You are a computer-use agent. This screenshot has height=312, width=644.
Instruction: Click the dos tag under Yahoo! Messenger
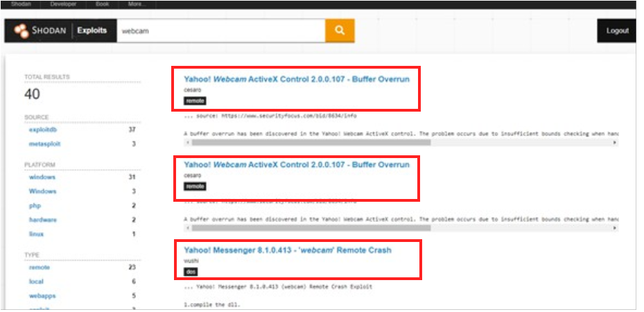191,272
